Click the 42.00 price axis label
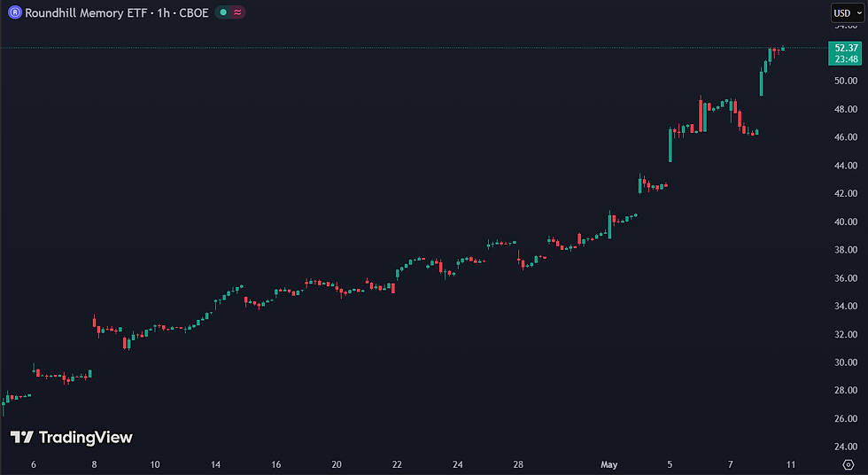 (846, 193)
